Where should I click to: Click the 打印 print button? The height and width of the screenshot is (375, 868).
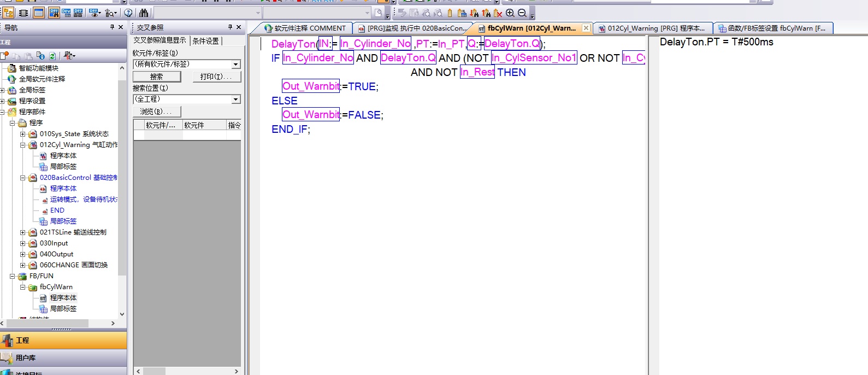[x=216, y=77]
